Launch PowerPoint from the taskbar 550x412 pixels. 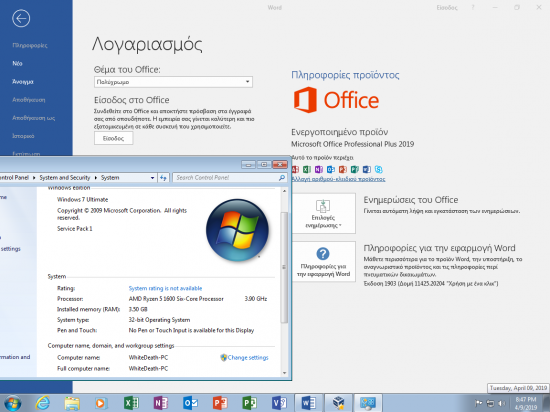coord(220,403)
